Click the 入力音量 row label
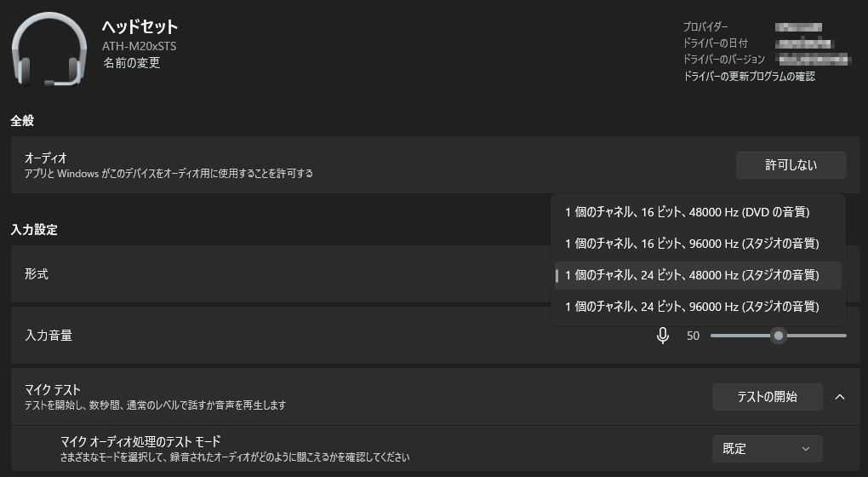 (x=49, y=335)
